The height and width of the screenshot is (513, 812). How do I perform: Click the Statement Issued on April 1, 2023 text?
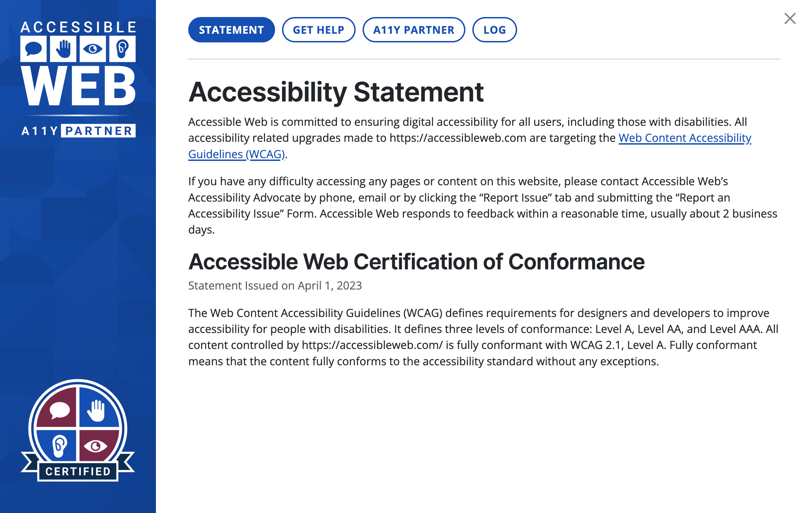coord(275,286)
